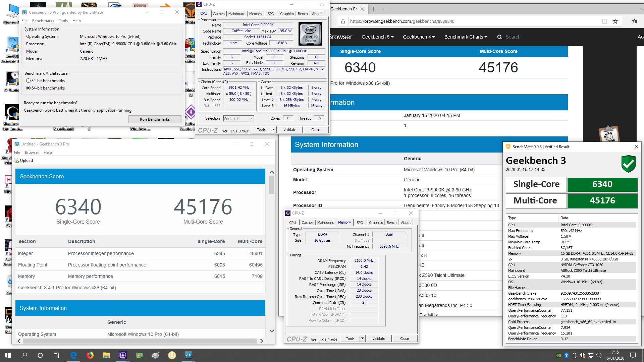Launch Microsoft Edge from taskbar

(73, 355)
